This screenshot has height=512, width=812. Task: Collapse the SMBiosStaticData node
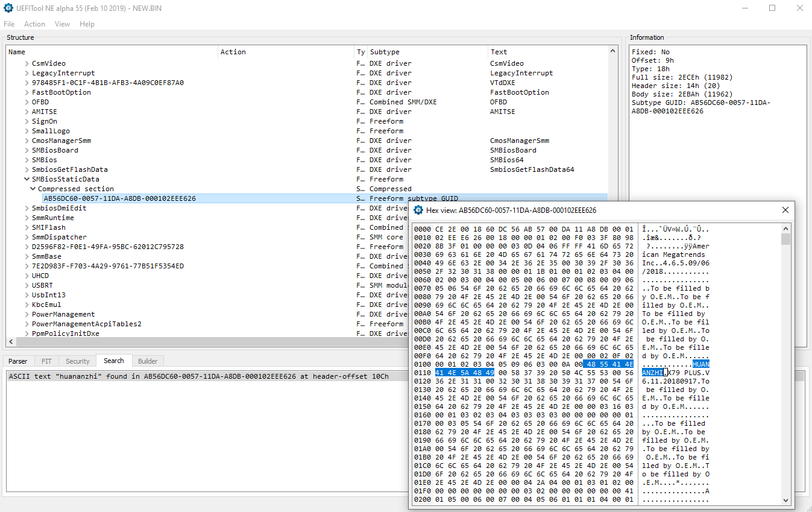27,179
